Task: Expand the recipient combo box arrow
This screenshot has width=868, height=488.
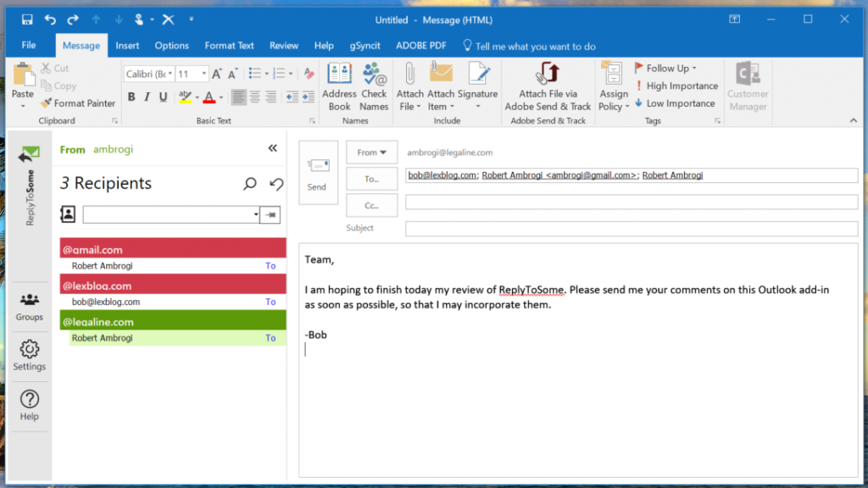Action: [256, 214]
